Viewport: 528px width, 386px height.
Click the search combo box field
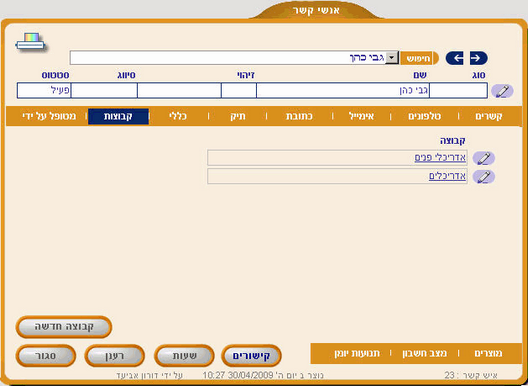point(234,58)
